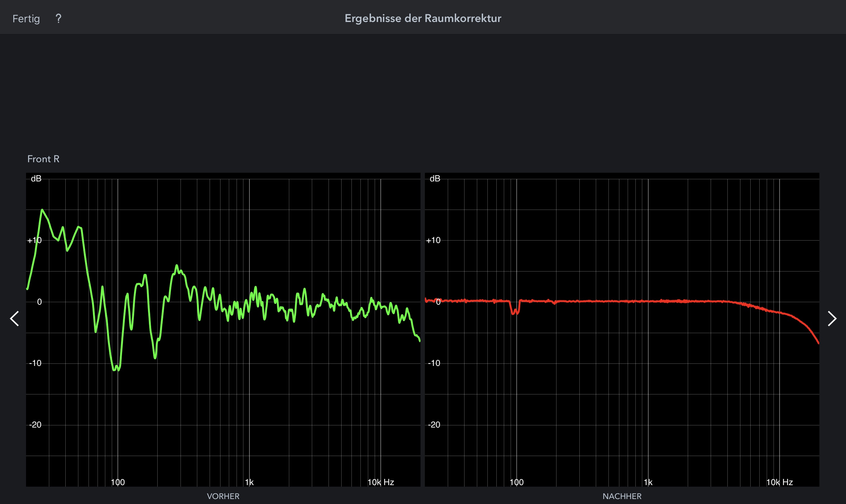Select the Front R speaker label
Screen dimensions: 846x504
point(43,159)
